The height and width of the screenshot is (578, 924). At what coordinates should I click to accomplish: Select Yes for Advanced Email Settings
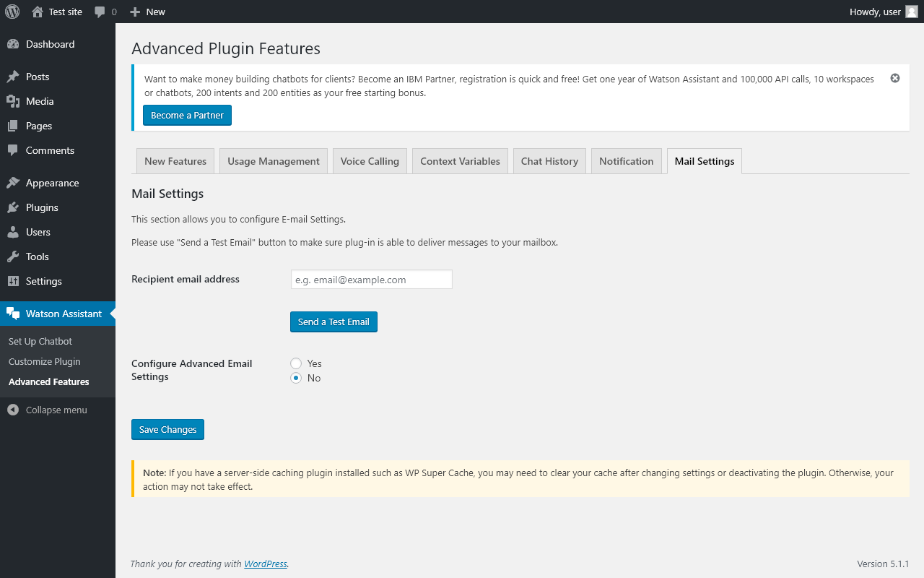pos(296,363)
